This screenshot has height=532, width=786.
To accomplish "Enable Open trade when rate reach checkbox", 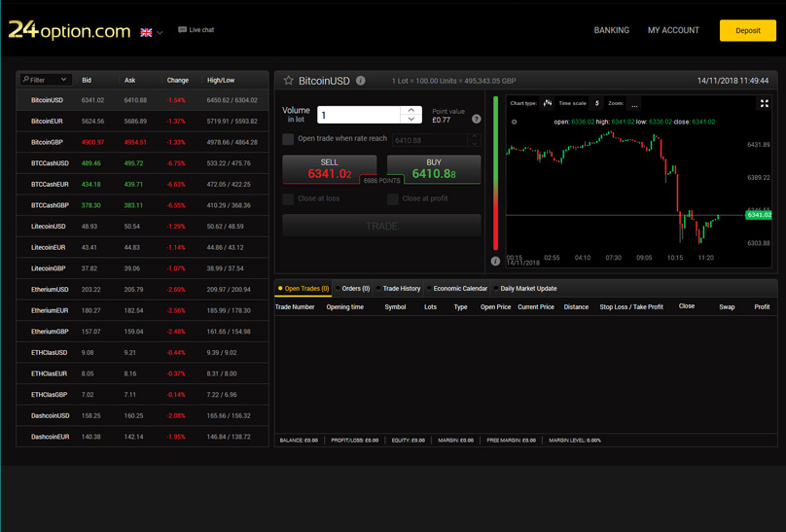I will (288, 139).
